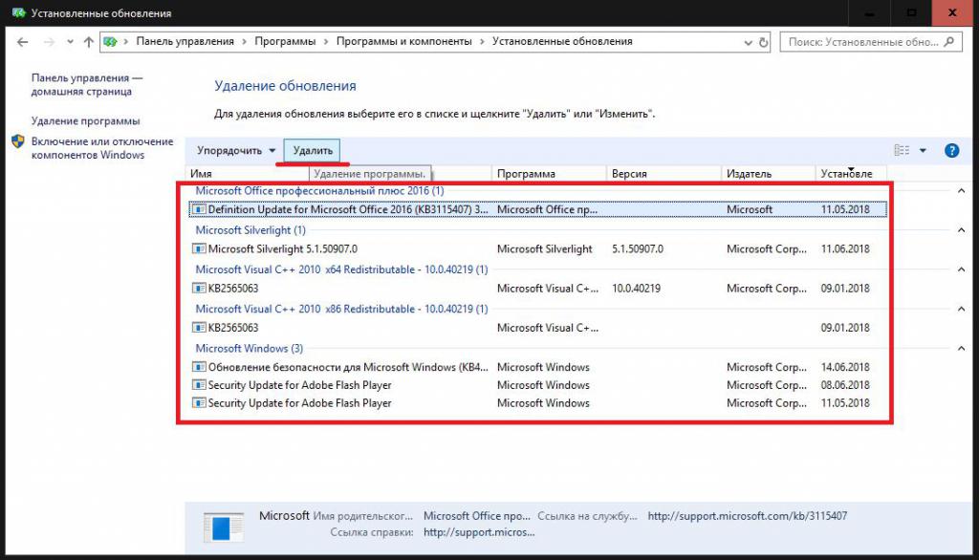Click the version cell 10.0.40219
This screenshot has height=560, width=979.
click(x=636, y=289)
